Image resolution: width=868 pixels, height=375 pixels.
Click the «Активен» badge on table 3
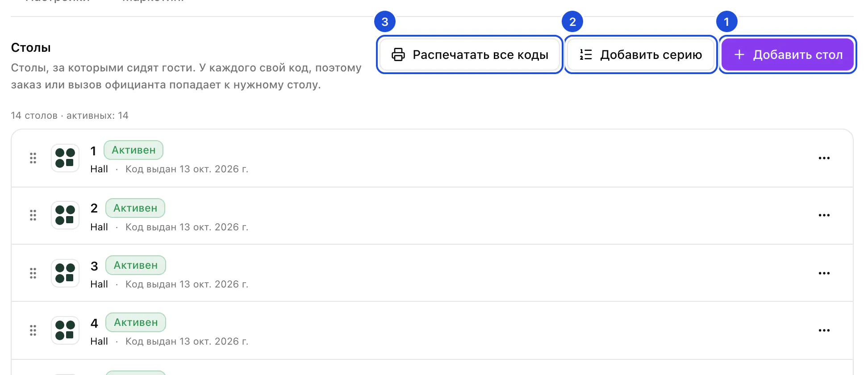click(136, 265)
